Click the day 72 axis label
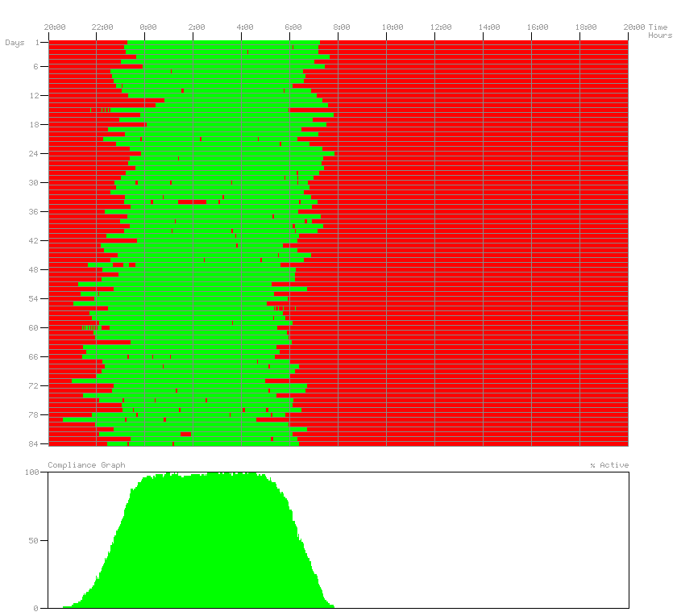 (x=34, y=385)
